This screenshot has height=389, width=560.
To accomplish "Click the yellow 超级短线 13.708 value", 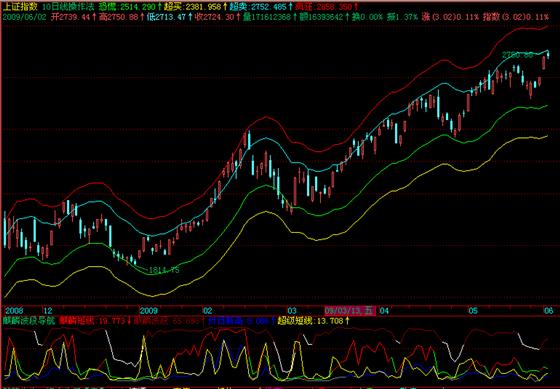I will (311, 321).
